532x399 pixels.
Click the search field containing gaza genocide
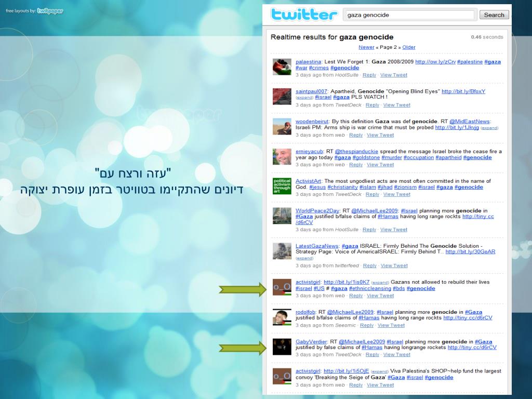(x=410, y=15)
